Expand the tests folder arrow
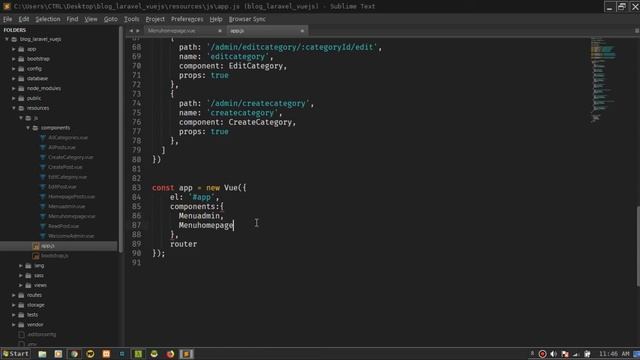Screen dimensions: 640x360 [13, 315]
